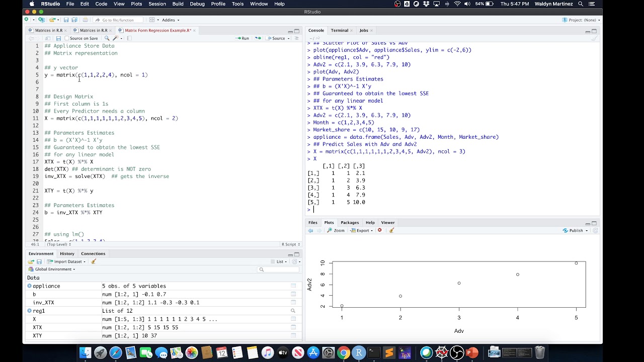Screen dimensions: 644x362
Task: Open the Project (None) dropdown
Action: point(582,20)
